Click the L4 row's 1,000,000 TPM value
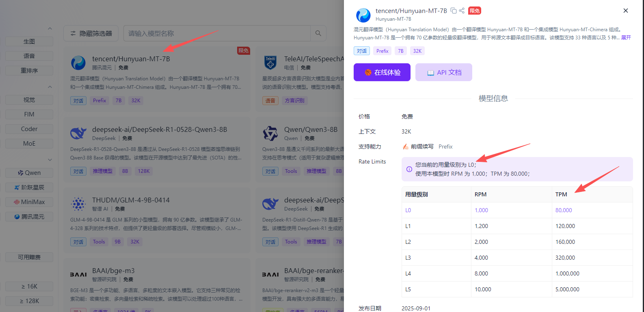The height and width of the screenshot is (312, 644). [567, 273]
